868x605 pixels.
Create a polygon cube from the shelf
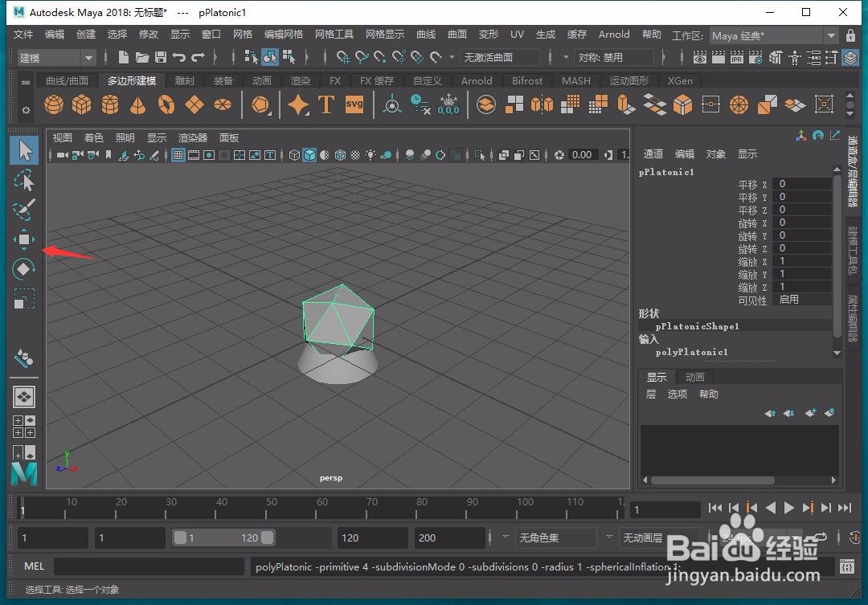(x=81, y=104)
